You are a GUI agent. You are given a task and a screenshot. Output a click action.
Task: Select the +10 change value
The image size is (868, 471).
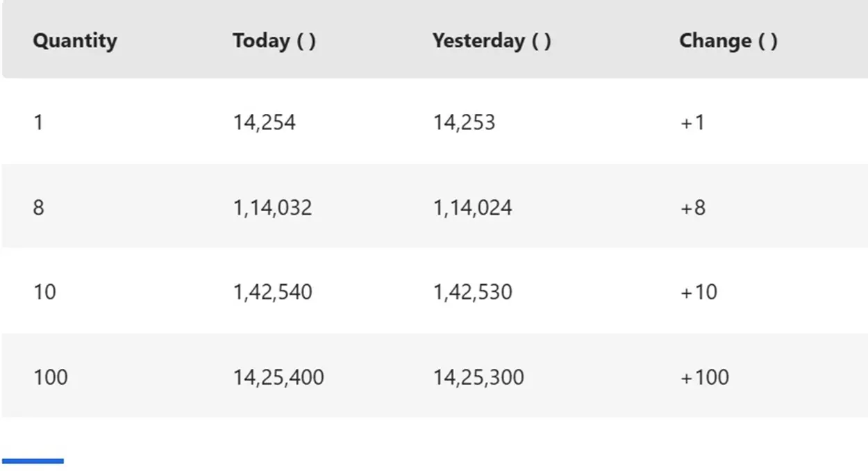(699, 292)
